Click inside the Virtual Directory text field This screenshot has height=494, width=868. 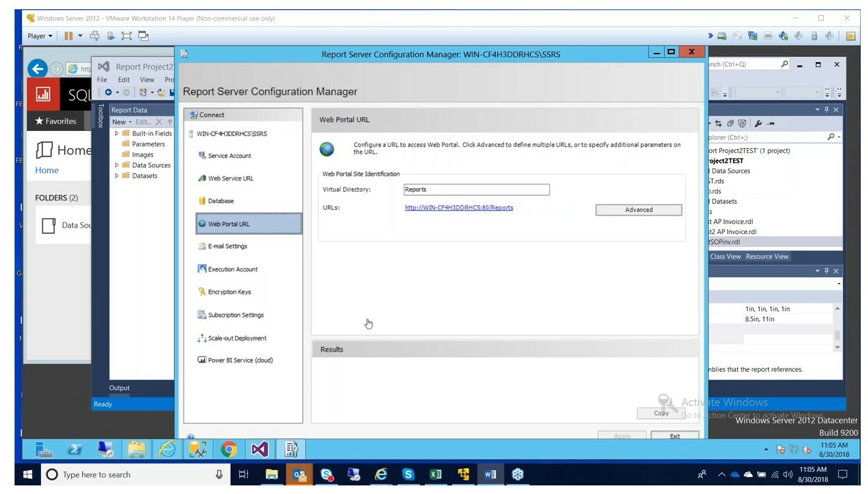click(x=477, y=189)
